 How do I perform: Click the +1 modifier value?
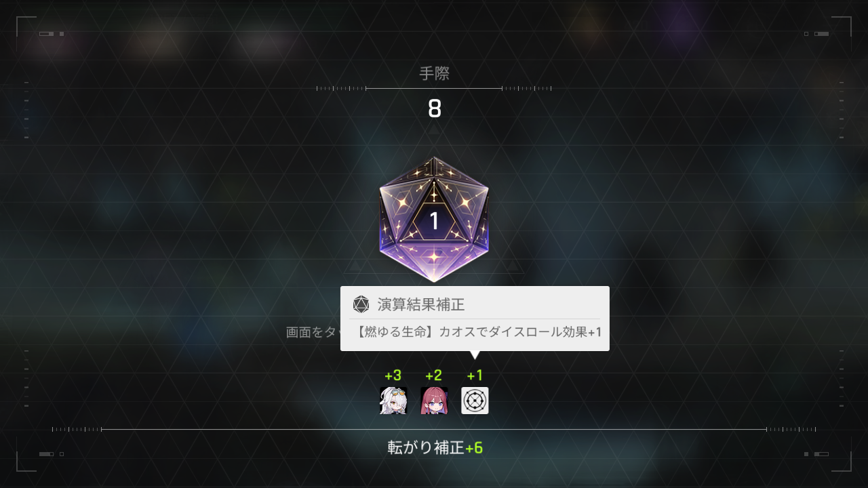(475, 375)
